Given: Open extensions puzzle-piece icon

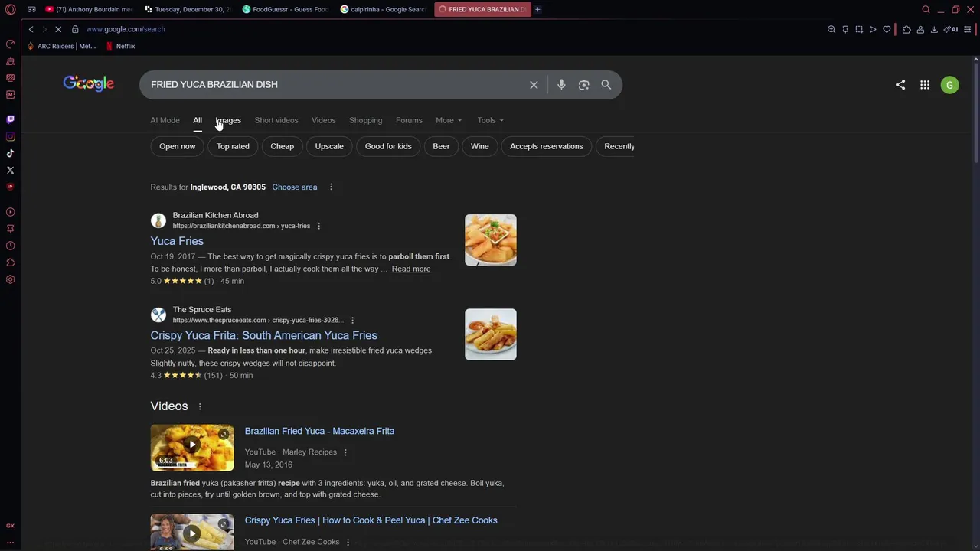Looking at the screenshot, I should 906,29.
